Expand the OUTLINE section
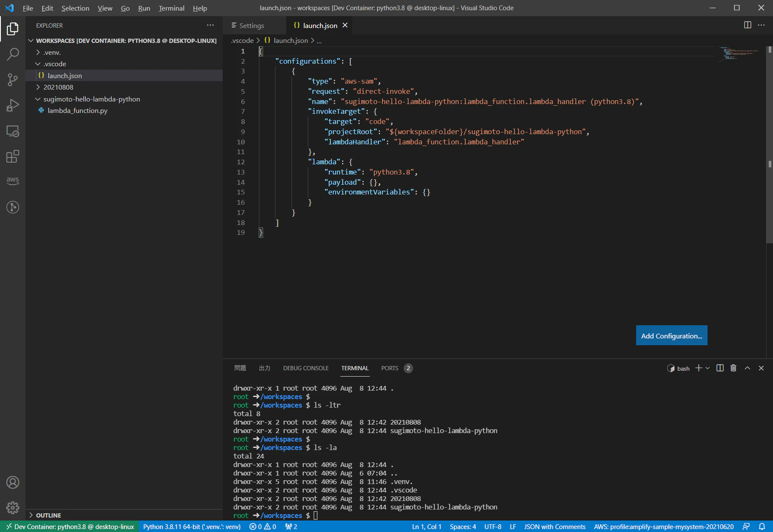 (x=124, y=515)
